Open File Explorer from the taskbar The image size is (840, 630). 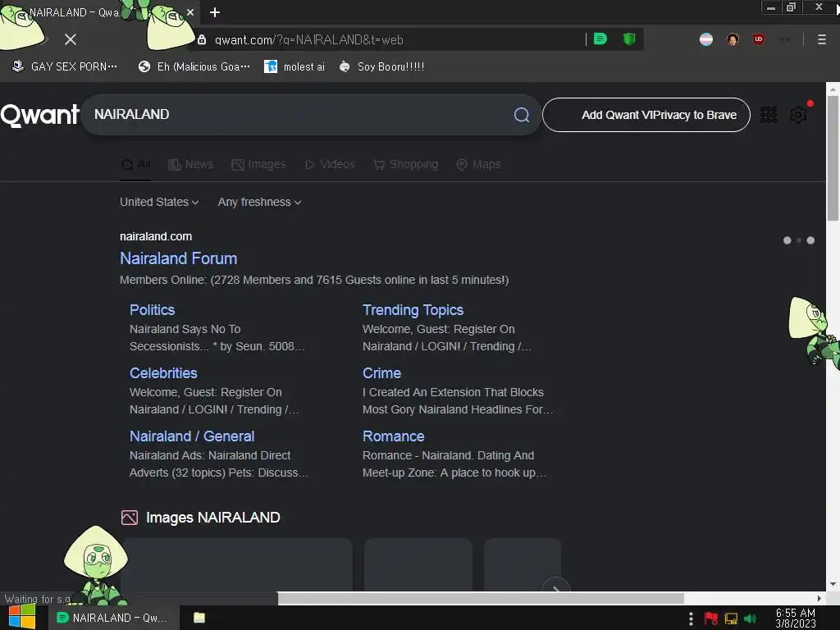point(199,618)
